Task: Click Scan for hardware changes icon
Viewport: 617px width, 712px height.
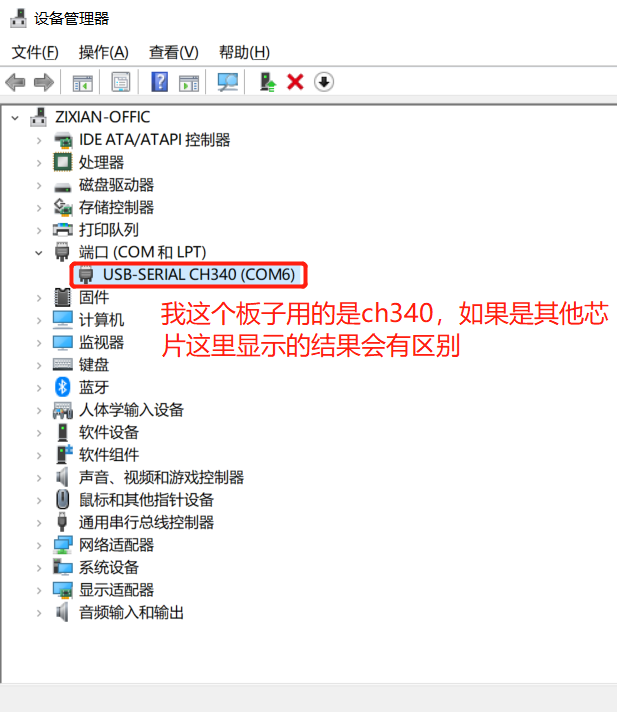Action: point(227,82)
